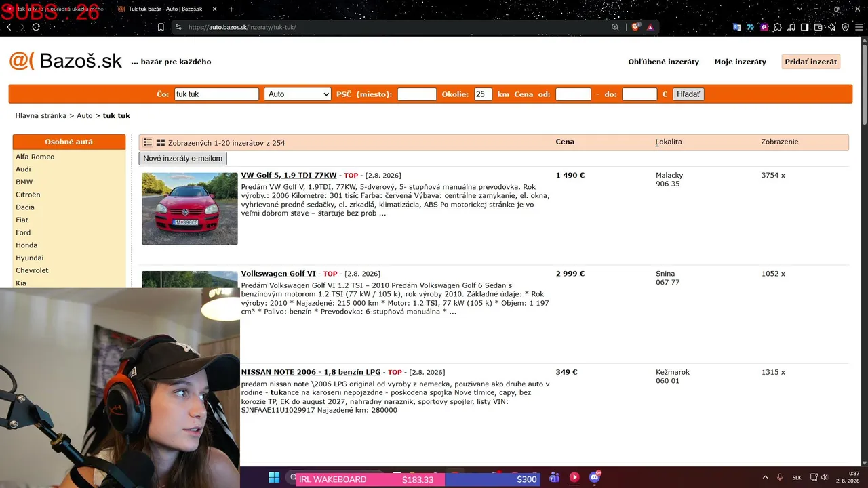
Task: Open the red play-button app in taskbar
Action: [574, 477]
